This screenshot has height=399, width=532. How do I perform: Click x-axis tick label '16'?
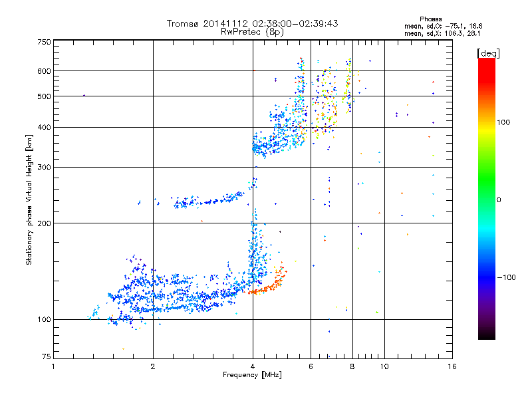(452, 366)
